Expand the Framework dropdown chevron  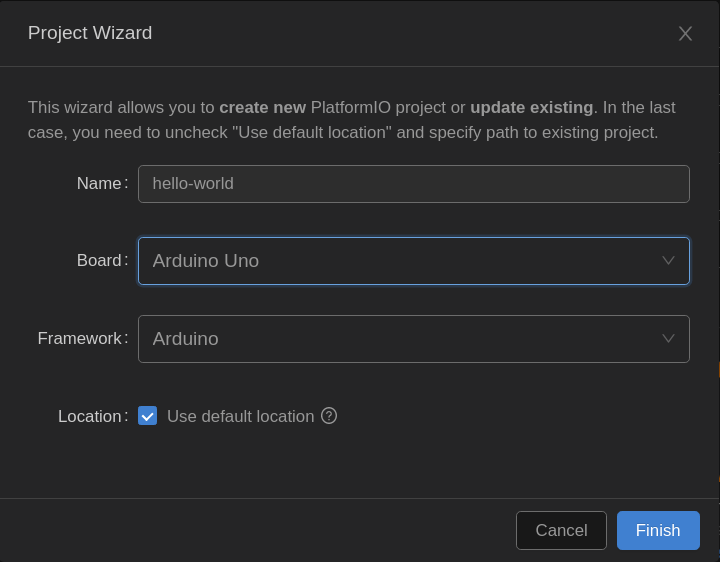click(x=668, y=338)
